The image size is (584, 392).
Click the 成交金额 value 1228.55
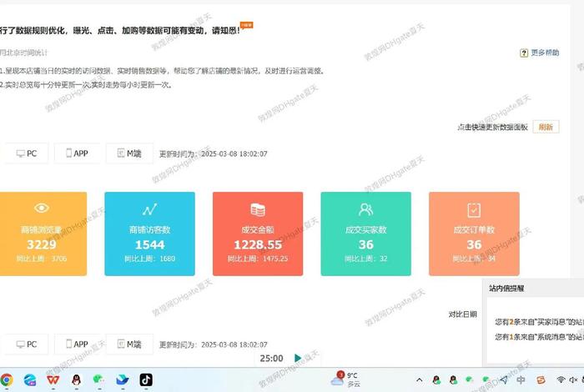click(x=258, y=244)
